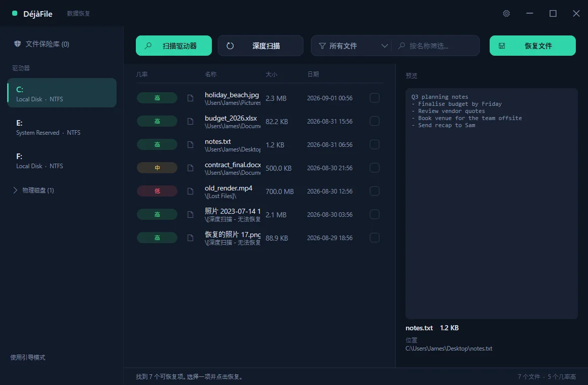Maximize the DéjàFile window
This screenshot has width=588, height=385.
point(553,14)
